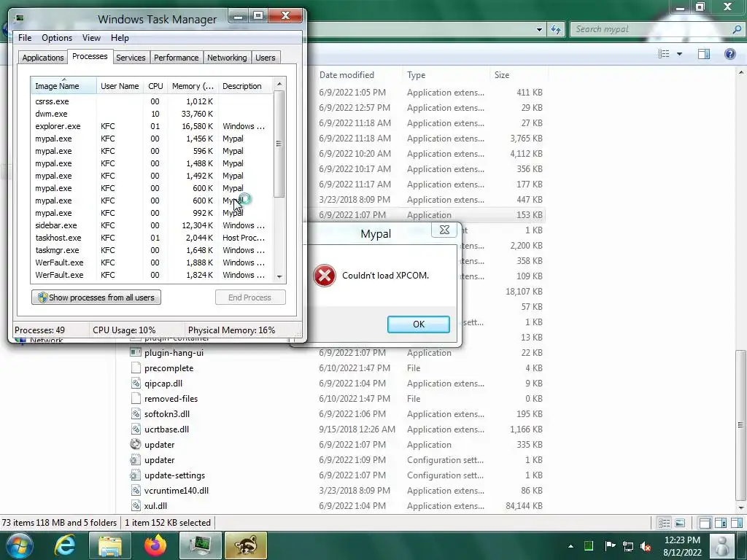Sort processes by Memory column
The width and height of the screenshot is (747, 560).
pyautogui.click(x=193, y=86)
